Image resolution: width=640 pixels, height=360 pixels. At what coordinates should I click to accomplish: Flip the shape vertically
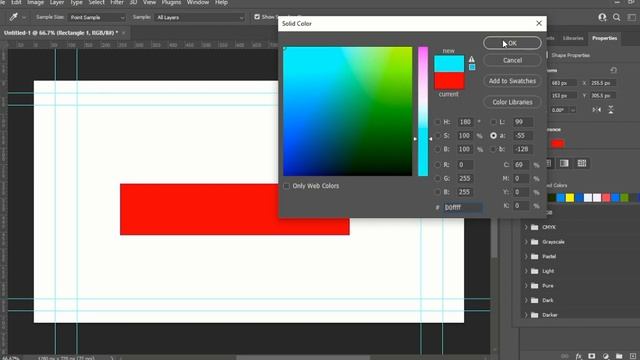611,110
